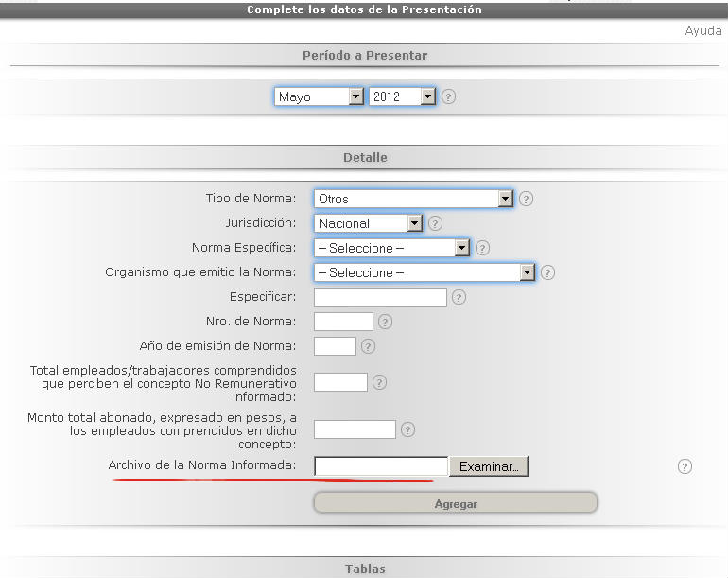
Task: Click Total empleados/trabajadores input field
Action: pyautogui.click(x=340, y=382)
